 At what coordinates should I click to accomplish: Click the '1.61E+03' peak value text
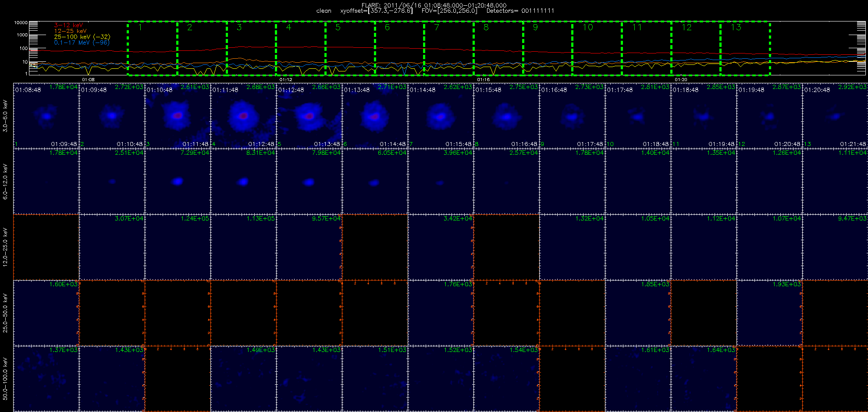(655, 350)
